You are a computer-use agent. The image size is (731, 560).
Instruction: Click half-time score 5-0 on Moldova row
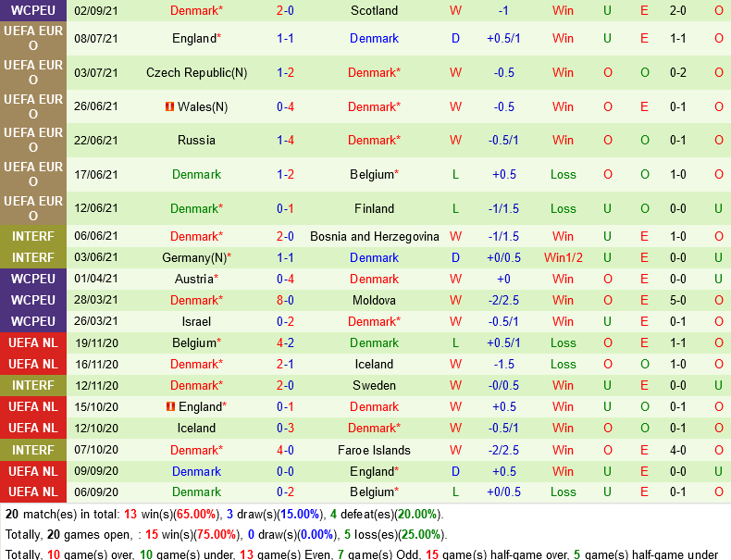[678, 300]
